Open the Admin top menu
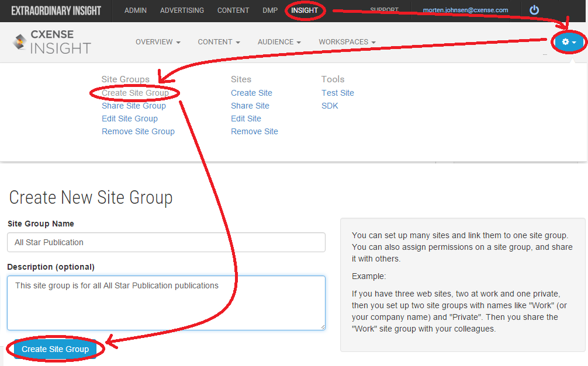 pyautogui.click(x=136, y=11)
